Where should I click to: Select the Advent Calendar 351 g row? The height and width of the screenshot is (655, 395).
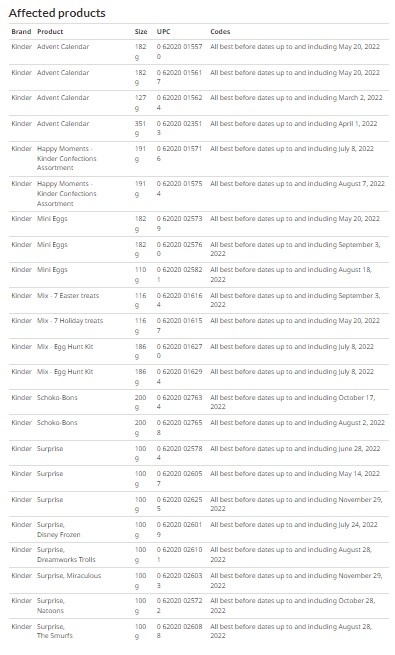[199, 129]
